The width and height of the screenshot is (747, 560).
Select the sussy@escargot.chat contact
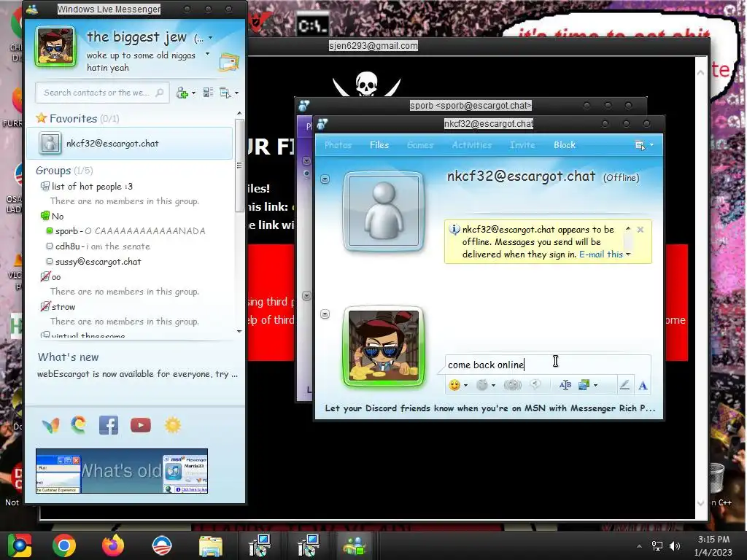[x=94, y=262]
